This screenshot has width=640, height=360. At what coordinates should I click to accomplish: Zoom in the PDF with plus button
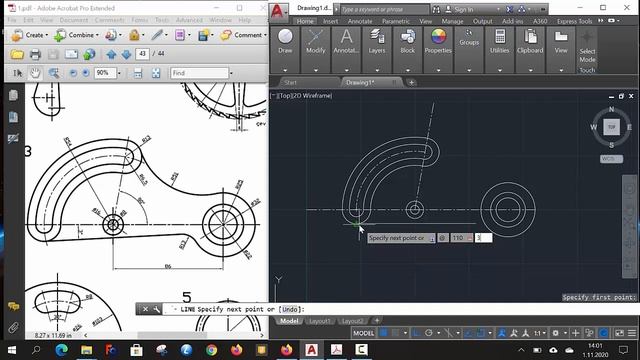[x=86, y=73]
